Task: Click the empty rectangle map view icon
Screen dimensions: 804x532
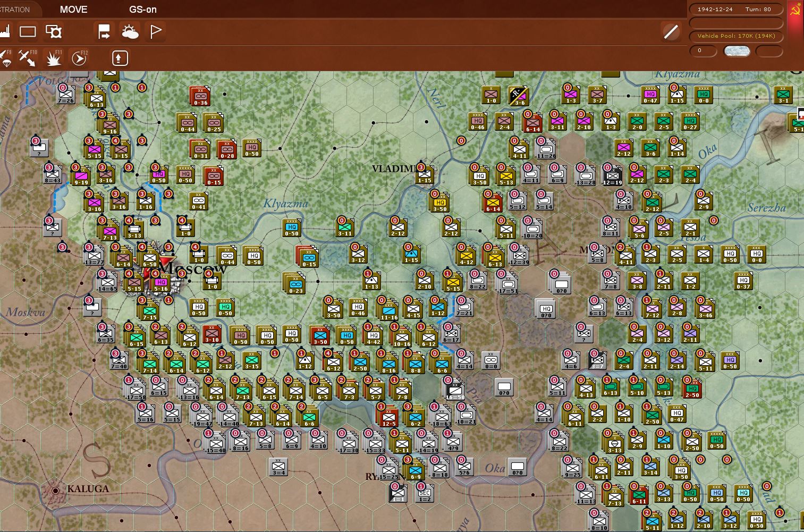Action: pos(28,32)
